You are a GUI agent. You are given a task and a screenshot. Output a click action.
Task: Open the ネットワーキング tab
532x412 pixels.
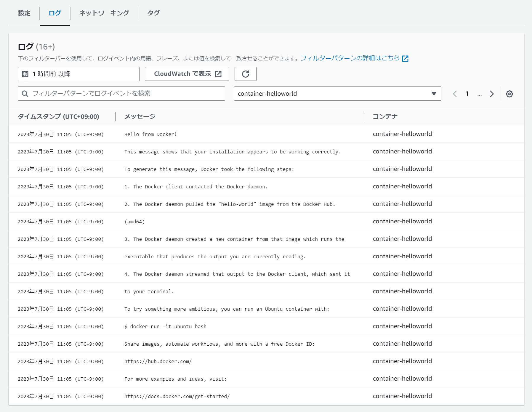[104, 13]
